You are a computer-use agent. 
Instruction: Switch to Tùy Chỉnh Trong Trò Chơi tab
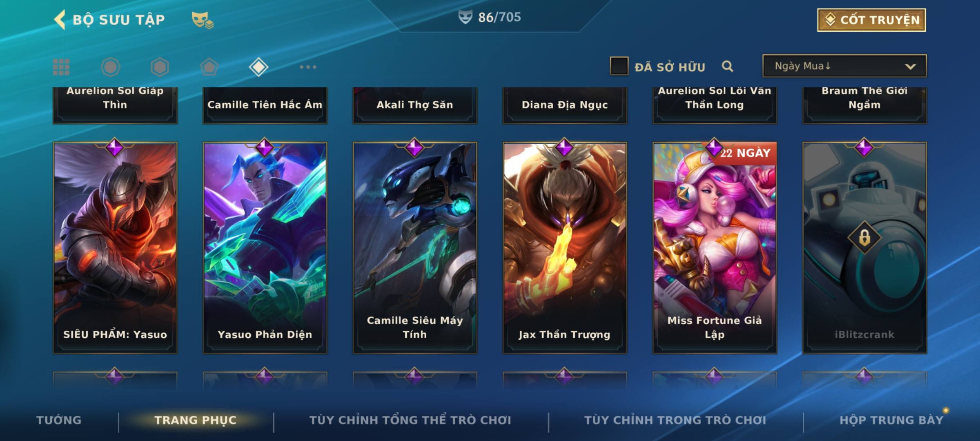pyautogui.click(x=675, y=420)
